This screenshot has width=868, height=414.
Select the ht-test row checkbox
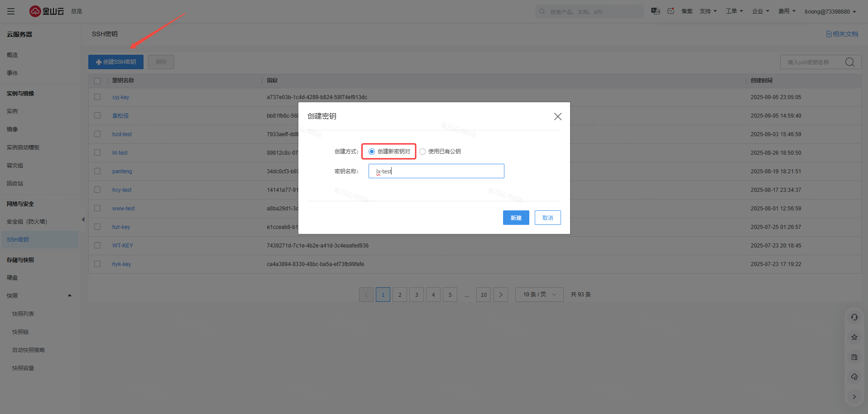pos(97,152)
